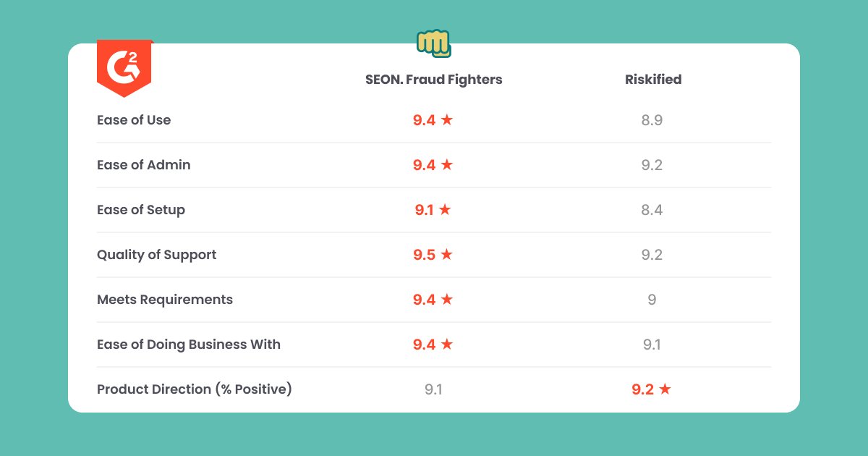Click the Ease of Admin row label
The image size is (868, 456).
144,165
